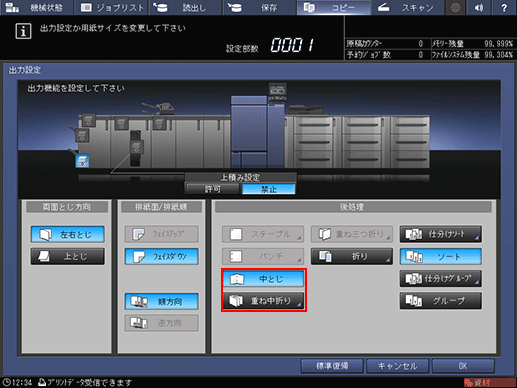
Task: Click the 設定部数 0001 copy count
Action: [x=292, y=44]
